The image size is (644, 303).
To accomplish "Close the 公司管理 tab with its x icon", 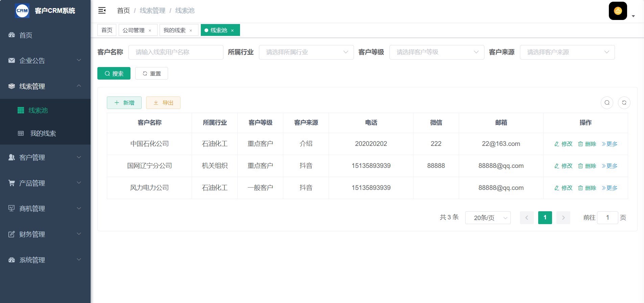I will [150, 30].
